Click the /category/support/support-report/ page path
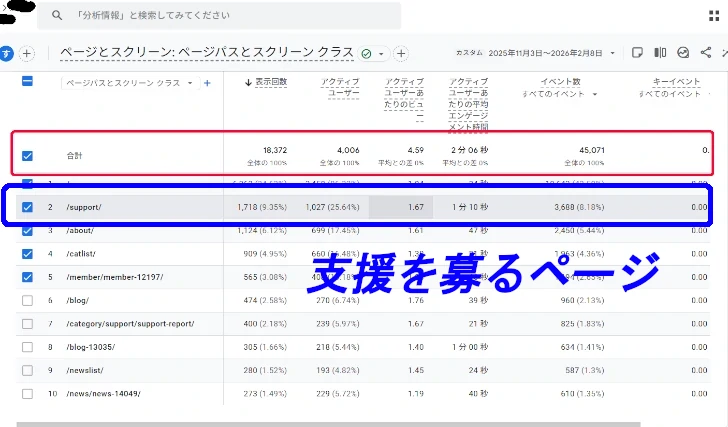The height and width of the screenshot is (427, 728). pos(130,324)
